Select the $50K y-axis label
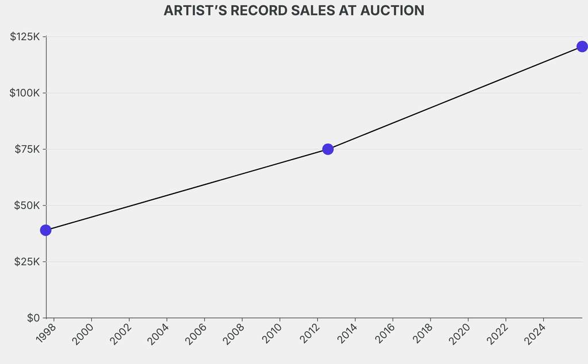The height and width of the screenshot is (364, 588). [x=26, y=206]
